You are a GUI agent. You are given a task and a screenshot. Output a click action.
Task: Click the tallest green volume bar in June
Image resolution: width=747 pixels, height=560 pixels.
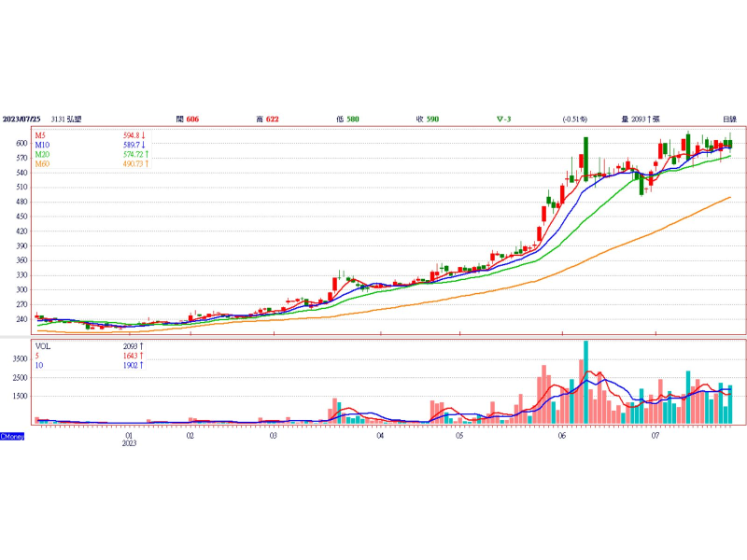pyautogui.click(x=585, y=383)
